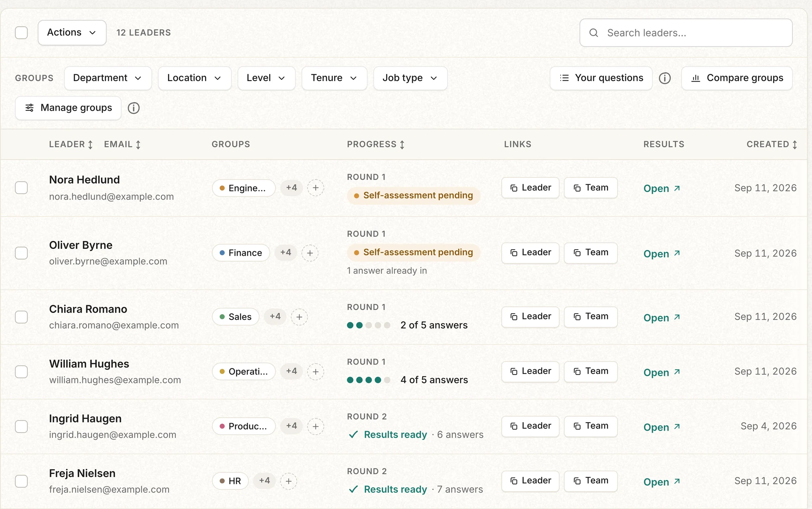The width and height of the screenshot is (812, 509).
Task: Sort by Email column arrows
Action: pyautogui.click(x=138, y=145)
